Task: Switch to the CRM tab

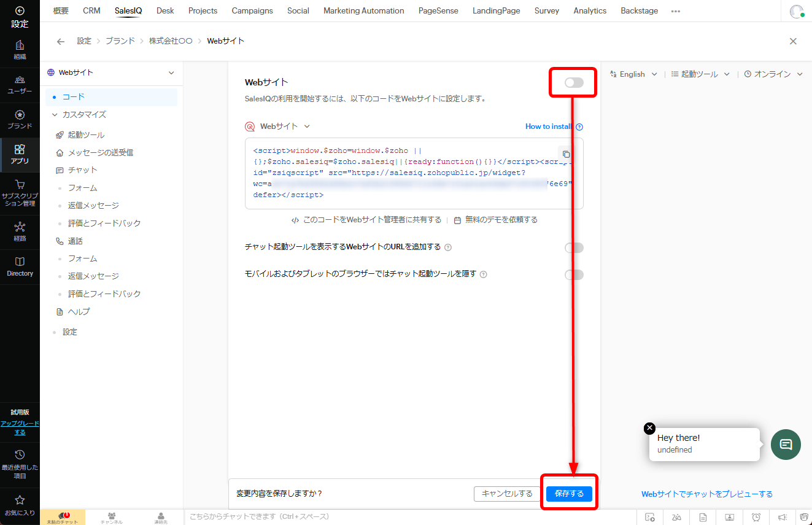Action: (x=91, y=10)
